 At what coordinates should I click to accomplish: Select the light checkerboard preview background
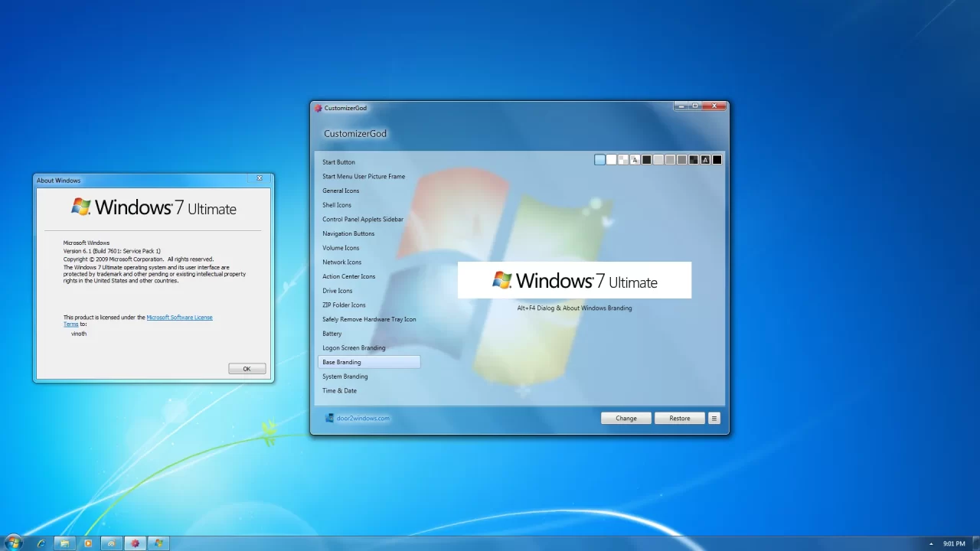[623, 160]
